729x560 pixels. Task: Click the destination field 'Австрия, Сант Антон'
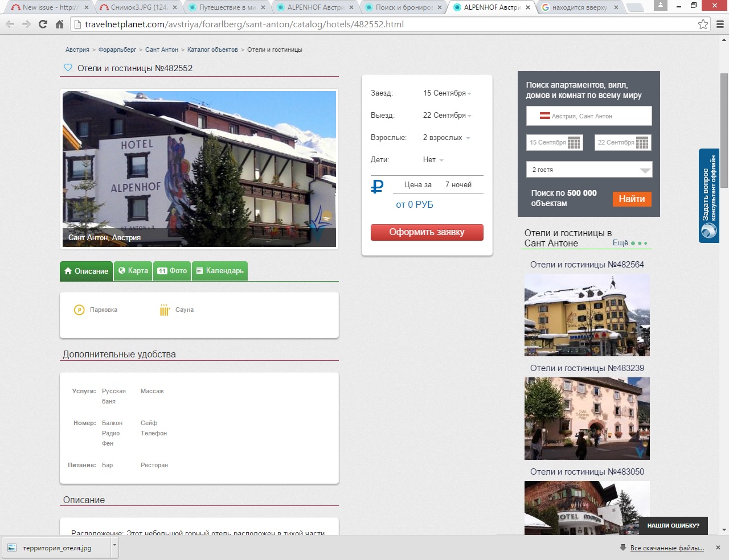click(x=589, y=116)
